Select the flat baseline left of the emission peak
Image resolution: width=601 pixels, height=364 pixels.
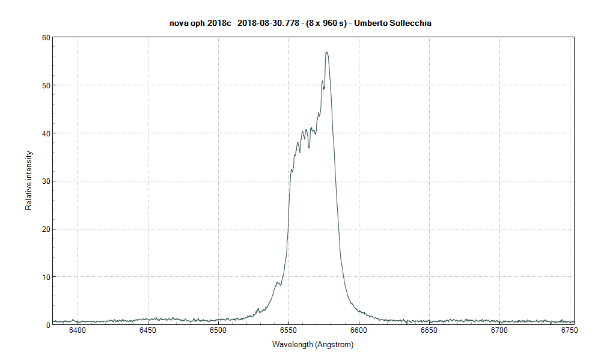[150, 320]
